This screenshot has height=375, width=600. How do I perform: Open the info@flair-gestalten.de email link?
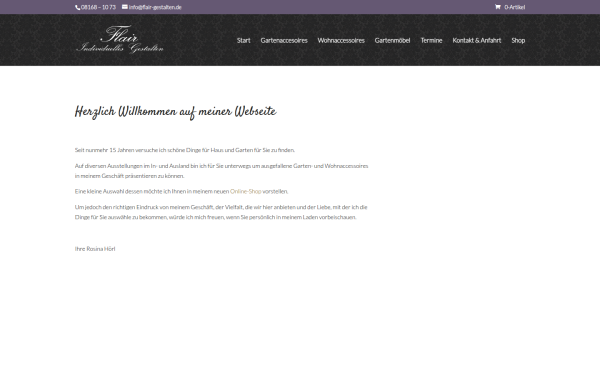click(x=155, y=7)
